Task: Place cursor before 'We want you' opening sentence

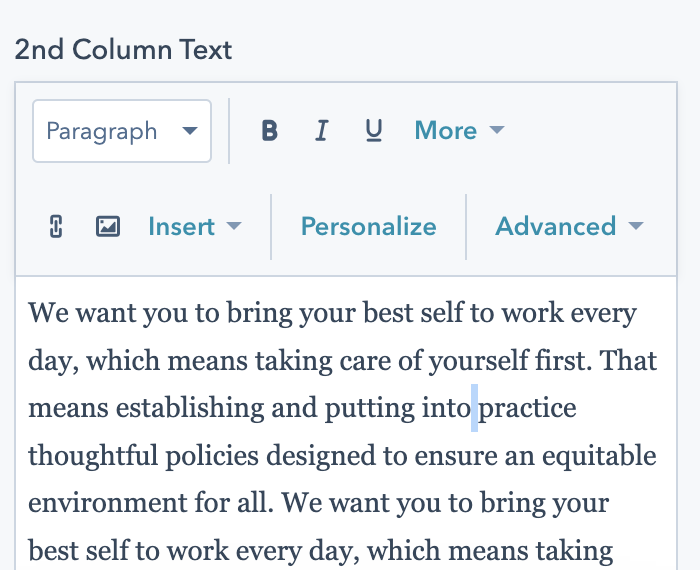Action: click(29, 313)
